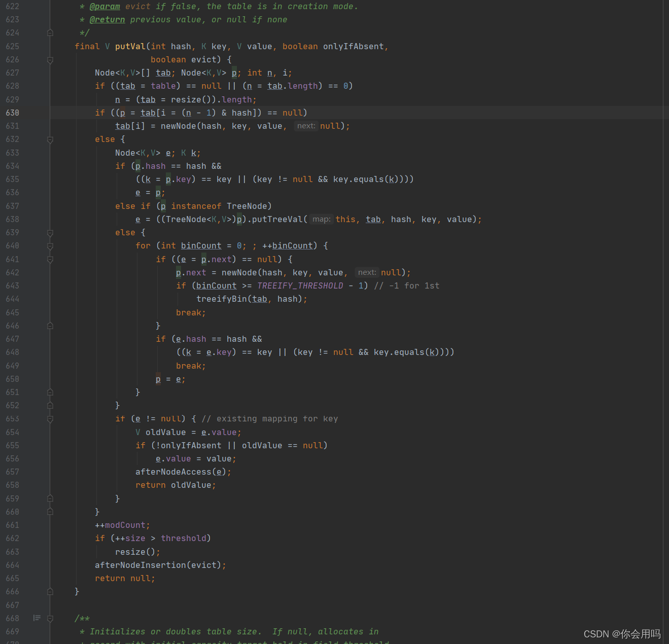Click the table field on line 628
Screen dimensions: 669x644
pyautogui.click(x=163, y=86)
